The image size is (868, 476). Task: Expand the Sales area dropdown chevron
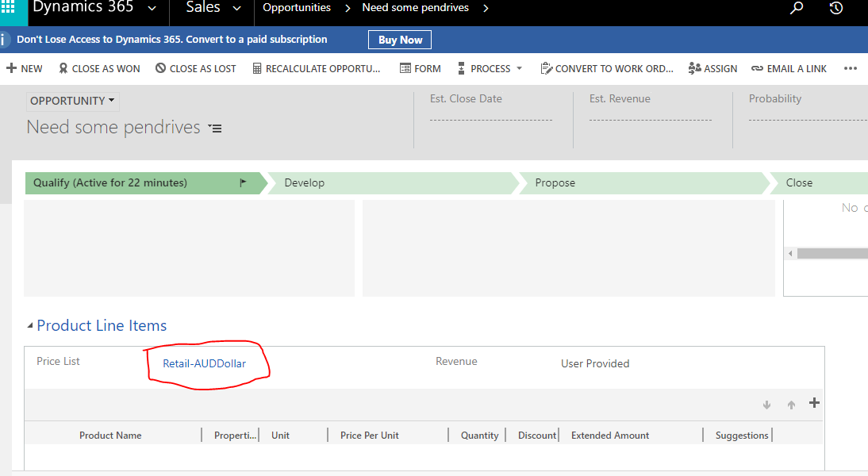tap(236, 8)
